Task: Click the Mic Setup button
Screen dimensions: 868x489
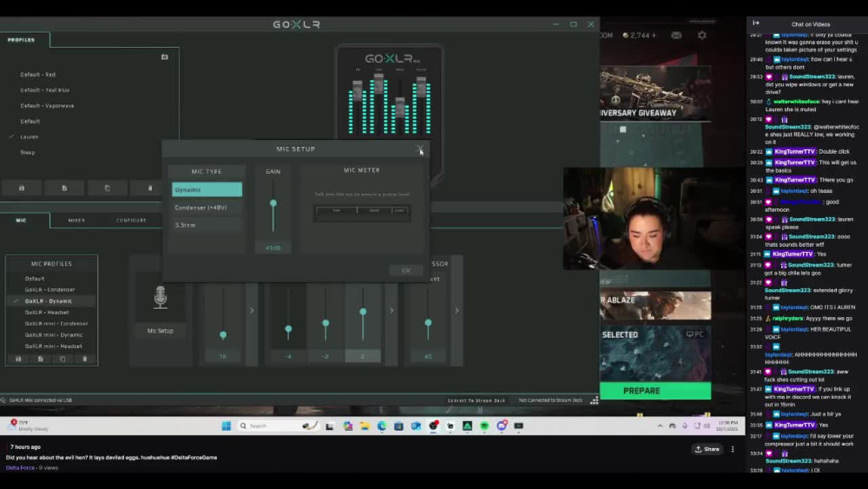Action: tap(160, 331)
